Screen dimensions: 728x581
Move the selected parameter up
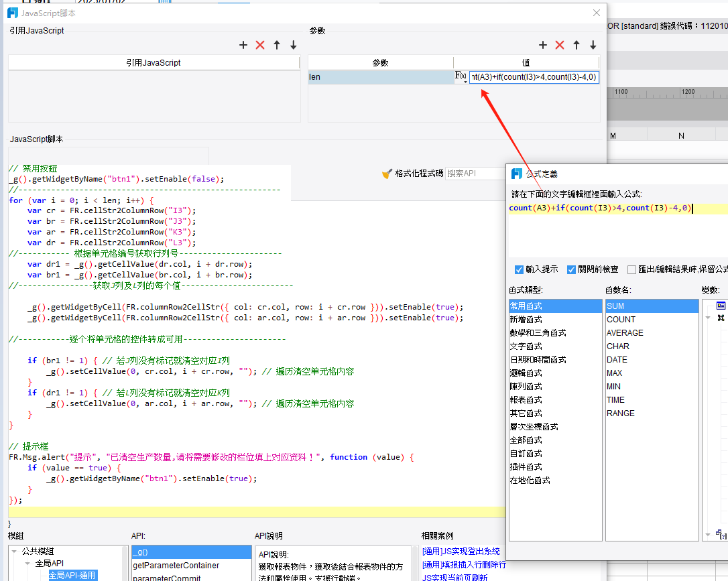coord(577,45)
